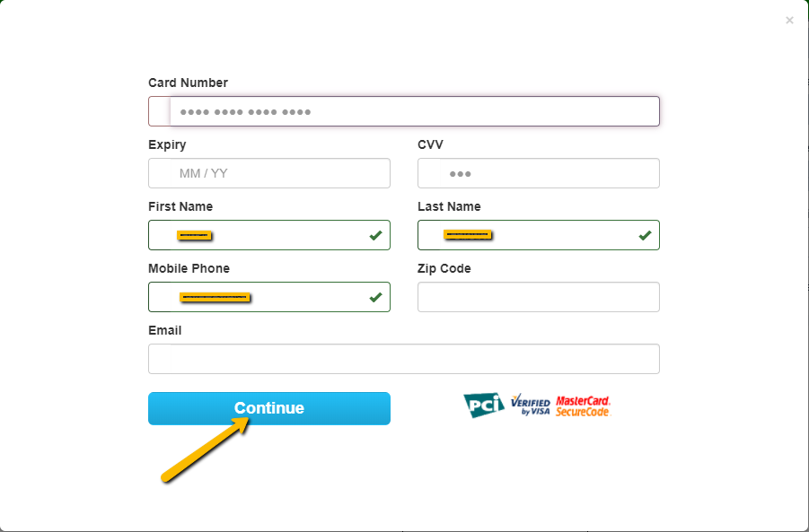
Task: Click the "Card Number" label text
Action: (188, 83)
